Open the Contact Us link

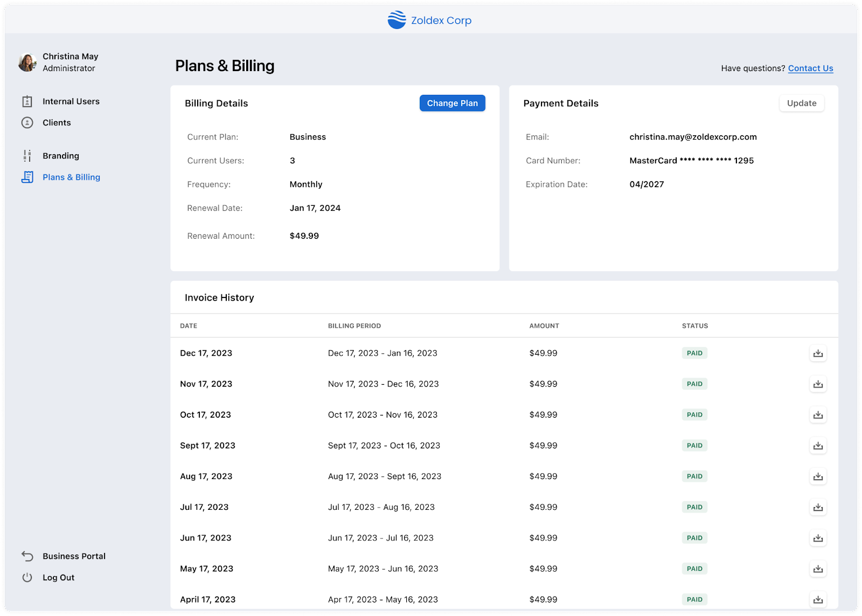pyautogui.click(x=810, y=68)
